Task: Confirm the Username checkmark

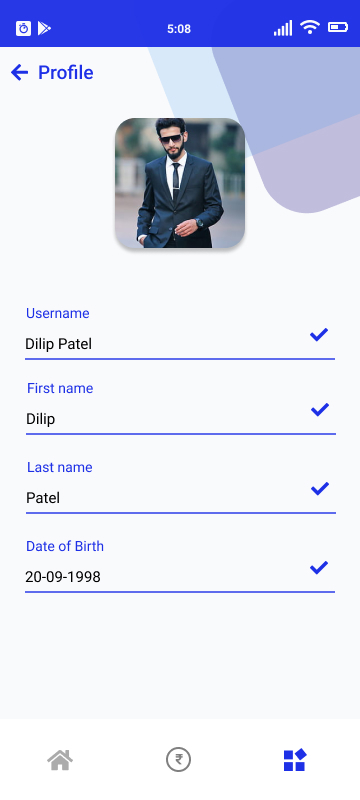Action: (319, 335)
